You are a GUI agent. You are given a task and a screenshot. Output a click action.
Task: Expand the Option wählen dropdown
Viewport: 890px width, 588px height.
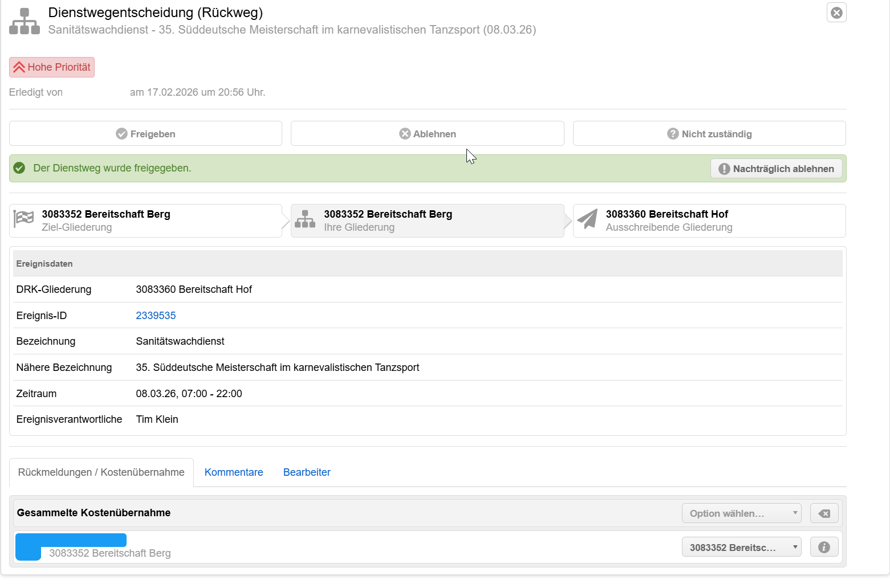pos(741,513)
